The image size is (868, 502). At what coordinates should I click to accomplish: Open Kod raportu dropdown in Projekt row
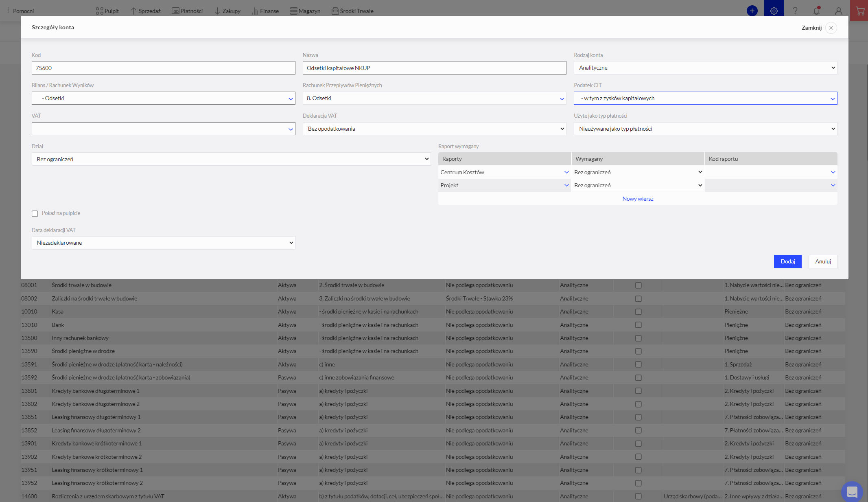point(771,185)
